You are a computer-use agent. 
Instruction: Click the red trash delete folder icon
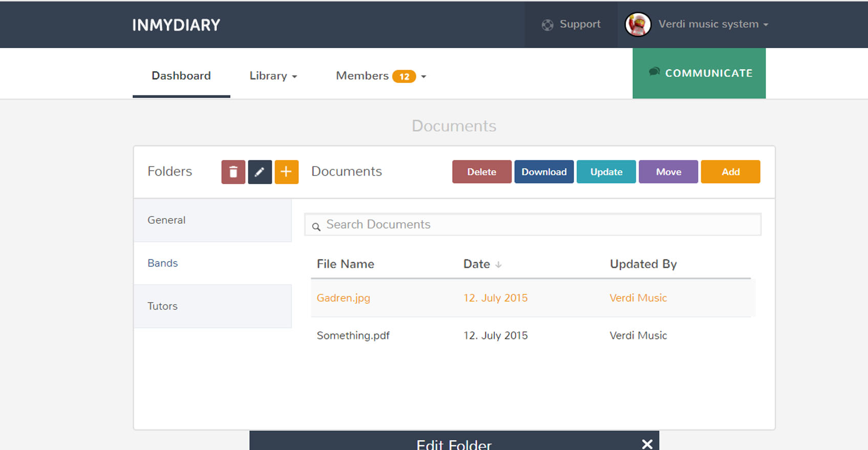233,172
